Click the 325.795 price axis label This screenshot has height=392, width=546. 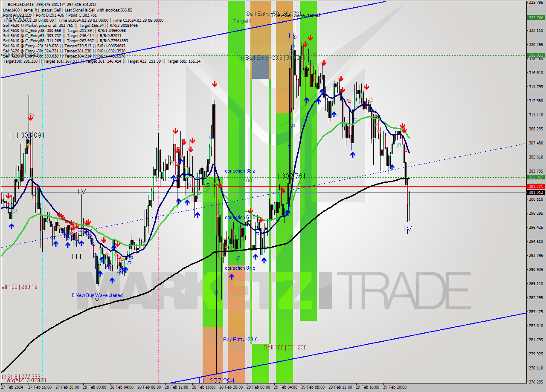pos(536,3)
